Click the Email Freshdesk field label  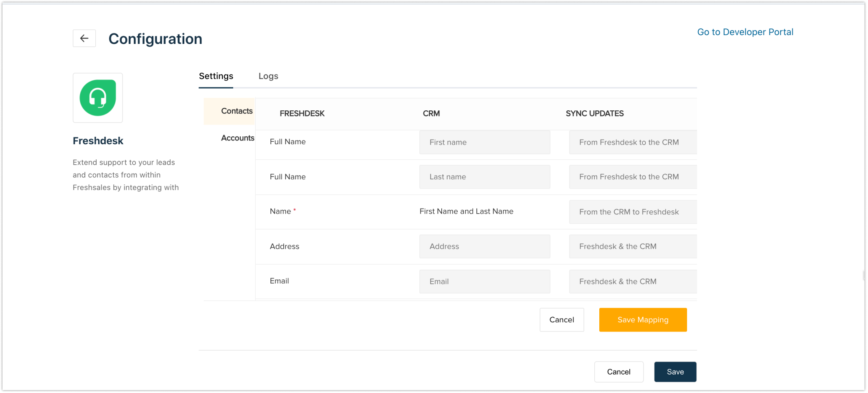click(279, 281)
